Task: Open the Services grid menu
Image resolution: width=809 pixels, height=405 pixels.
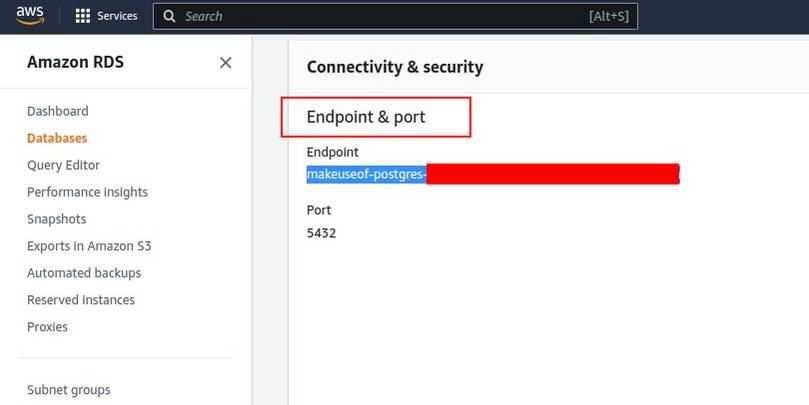Action: pyautogui.click(x=107, y=16)
